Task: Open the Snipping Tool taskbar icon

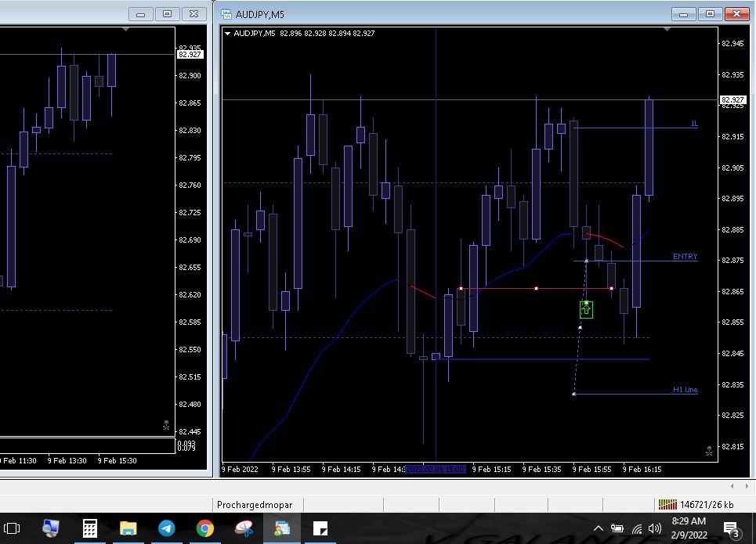Action: tap(244, 528)
